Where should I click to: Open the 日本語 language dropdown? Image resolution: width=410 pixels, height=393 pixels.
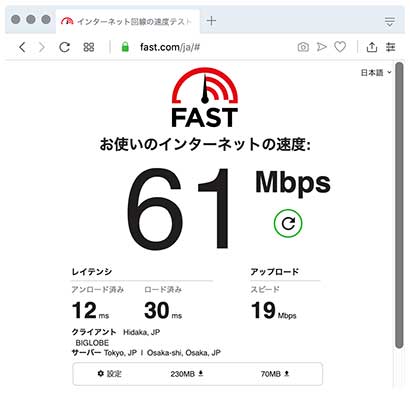tap(376, 72)
